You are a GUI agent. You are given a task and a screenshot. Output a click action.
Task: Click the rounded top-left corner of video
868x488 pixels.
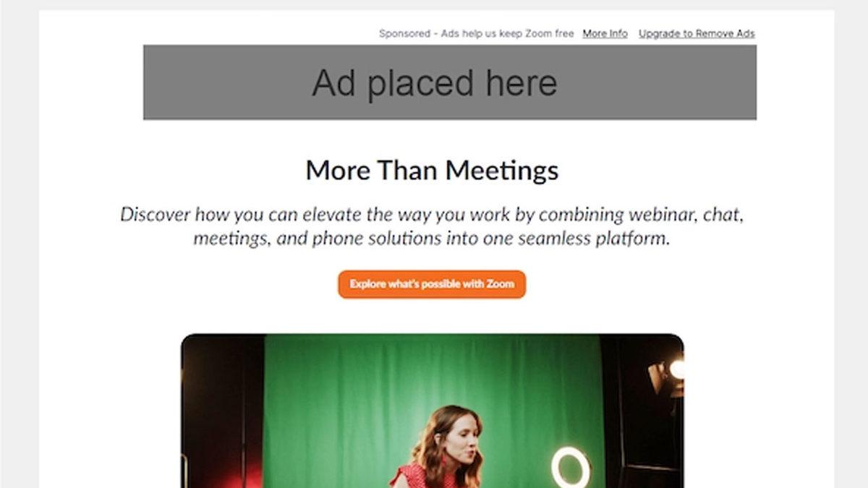(x=187, y=340)
